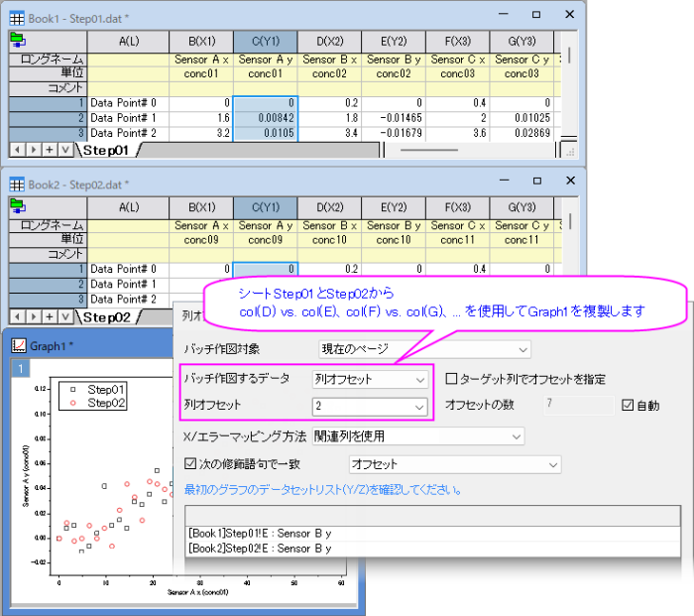This screenshot has width=694, height=616.
Task: Click Y axis title in Graph1
Action: pyautogui.click(x=26, y=475)
